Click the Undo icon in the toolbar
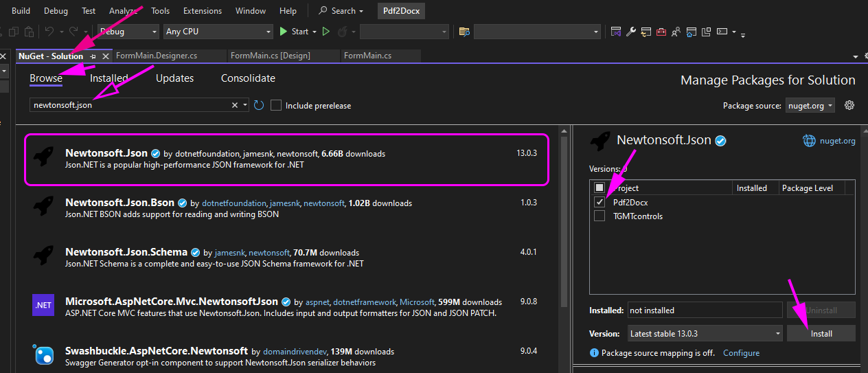This screenshot has width=868, height=373. coord(49,32)
